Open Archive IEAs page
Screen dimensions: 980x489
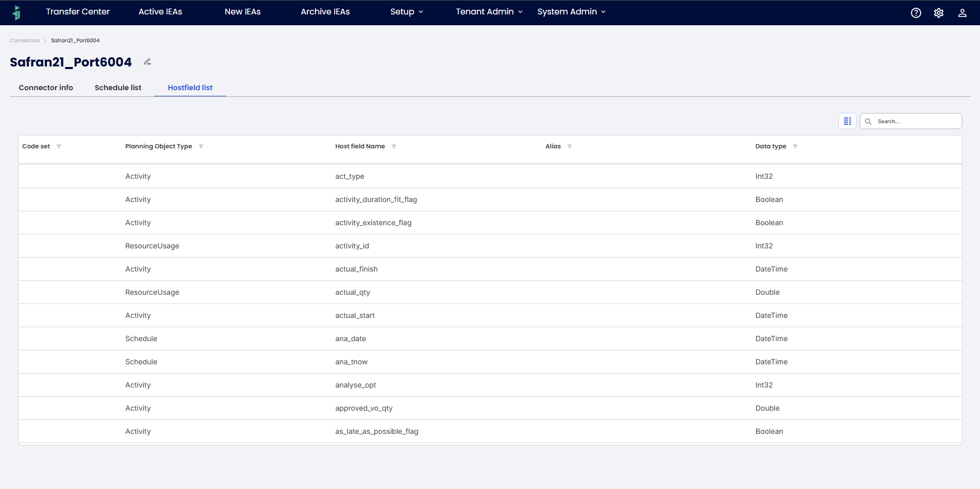pyautogui.click(x=325, y=12)
